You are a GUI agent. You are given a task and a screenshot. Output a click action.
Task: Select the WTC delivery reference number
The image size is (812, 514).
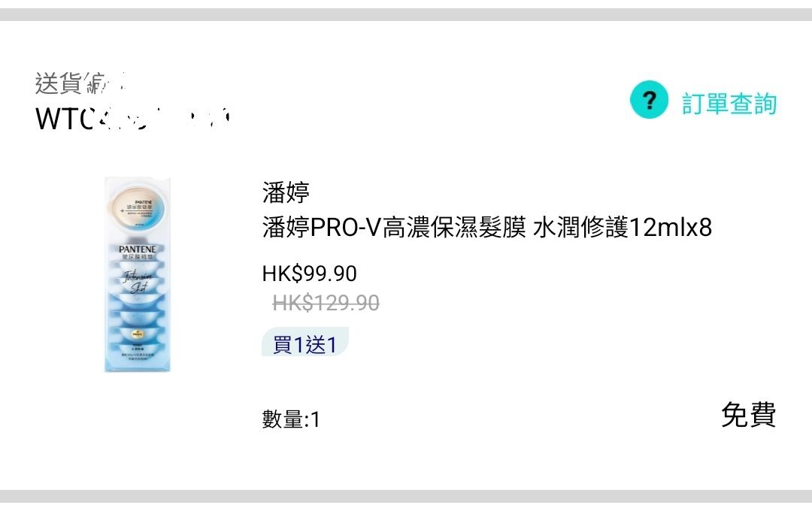(x=132, y=118)
